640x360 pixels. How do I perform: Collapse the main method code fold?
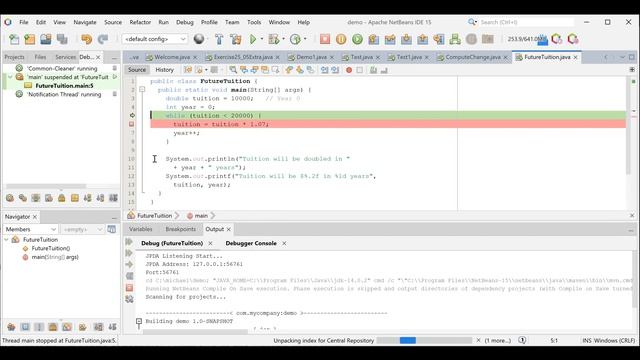(x=142, y=90)
